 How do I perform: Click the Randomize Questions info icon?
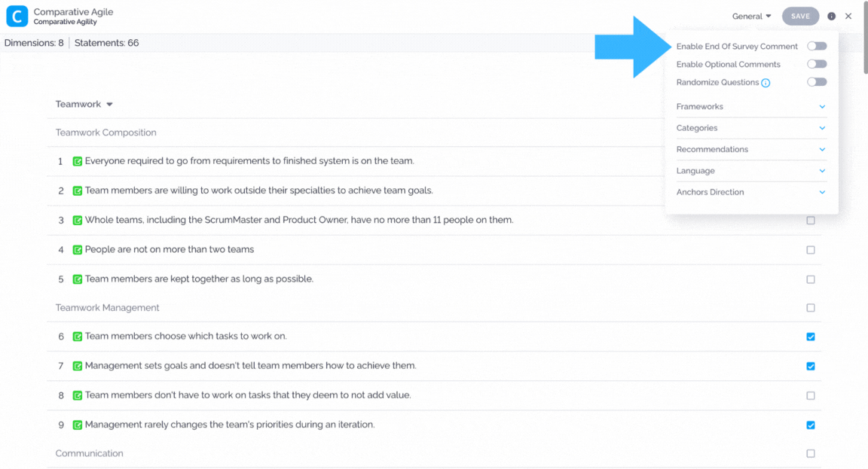(x=766, y=83)
